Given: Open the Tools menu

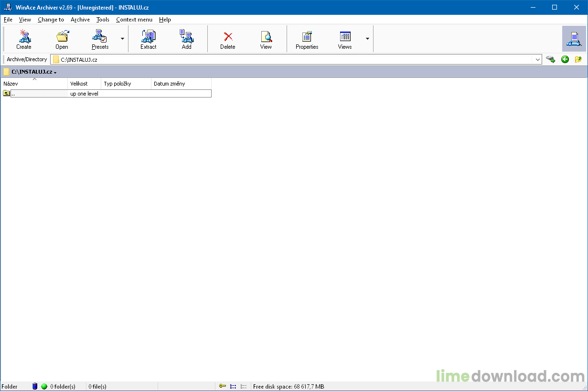Looking at the screenshot, I should [103, 20].
